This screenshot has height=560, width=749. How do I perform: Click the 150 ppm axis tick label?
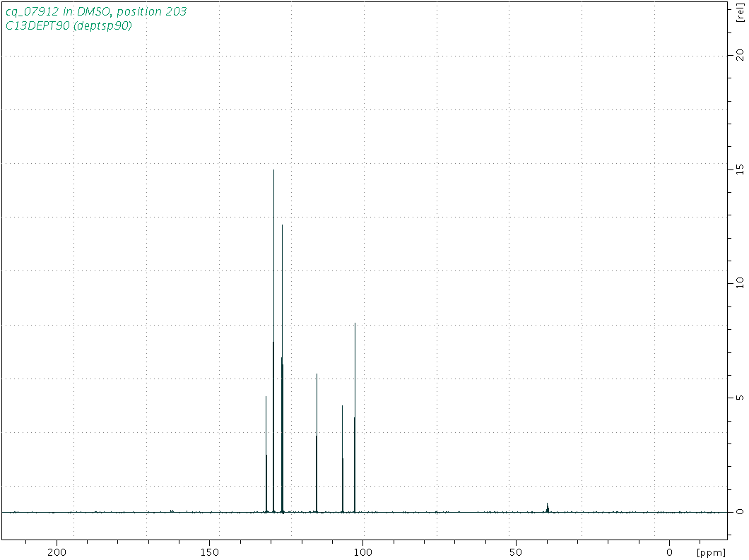point(210,552)
